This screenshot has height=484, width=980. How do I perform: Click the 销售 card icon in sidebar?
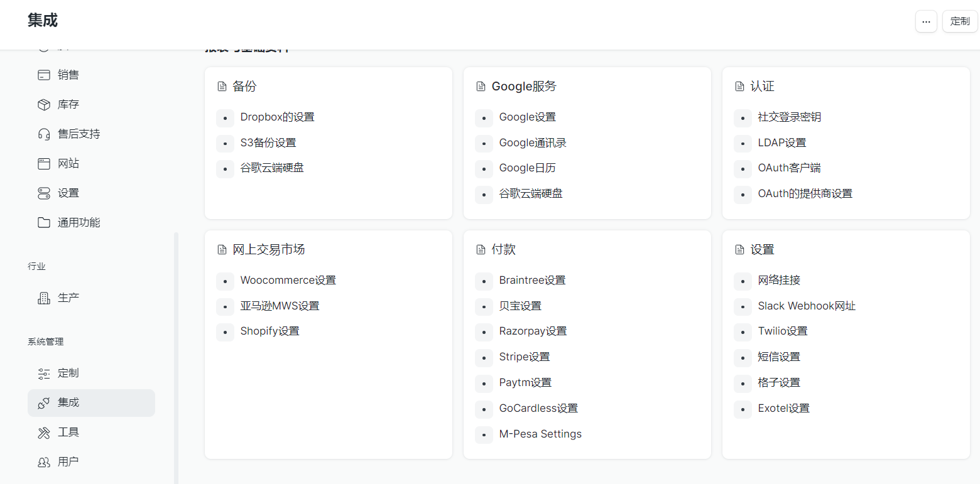pyautogui.click(x=44, y=75)
